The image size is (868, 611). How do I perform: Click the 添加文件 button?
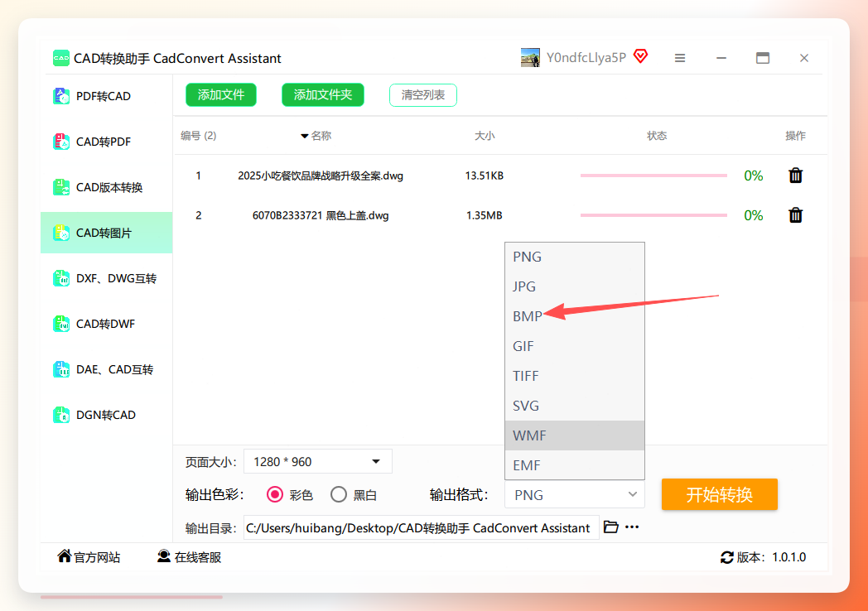(x=221, y=94)
